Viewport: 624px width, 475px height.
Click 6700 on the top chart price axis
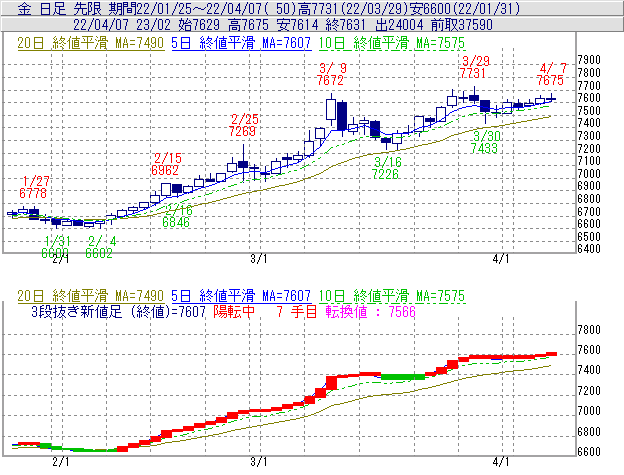[589, 211]
